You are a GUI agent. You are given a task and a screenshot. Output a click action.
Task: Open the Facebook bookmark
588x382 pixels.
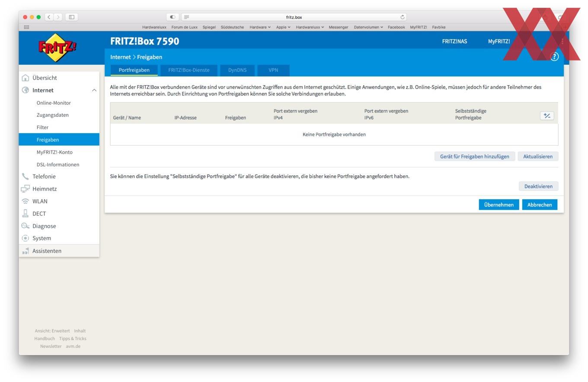point(396,27)
